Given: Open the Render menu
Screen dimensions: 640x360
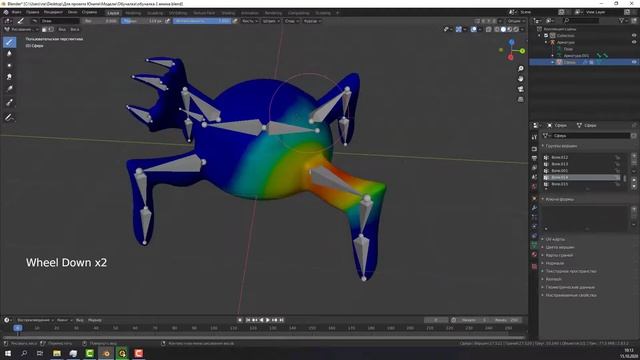Looking at the screenshot, I should tap(53, 12).
